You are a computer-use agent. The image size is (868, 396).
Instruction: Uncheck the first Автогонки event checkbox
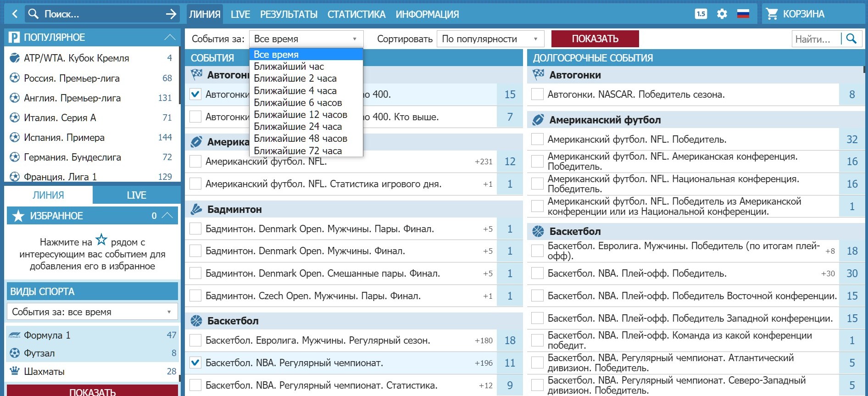[x=195, y=94]
